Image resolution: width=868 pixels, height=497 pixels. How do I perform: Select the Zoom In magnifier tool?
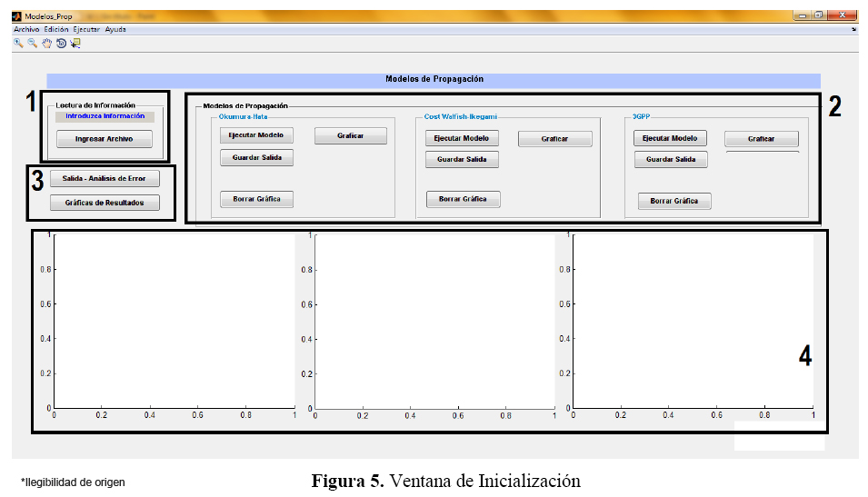[x=18, y=43]
